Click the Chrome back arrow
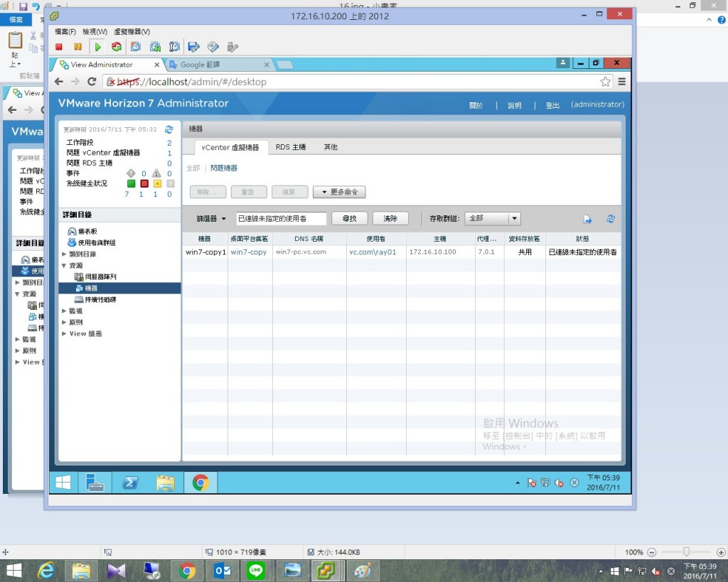This screenshot has width=728, height=582. (x=59, y=82)
